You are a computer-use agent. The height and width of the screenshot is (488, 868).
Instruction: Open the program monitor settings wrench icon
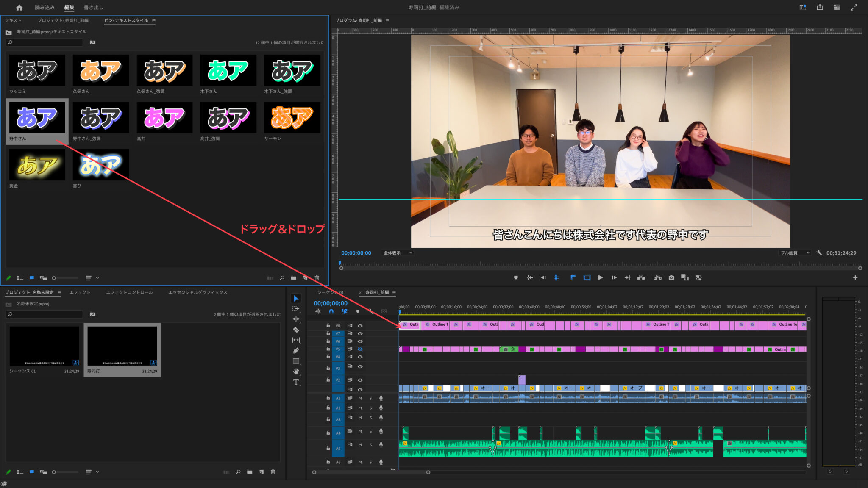pos(819,252)
